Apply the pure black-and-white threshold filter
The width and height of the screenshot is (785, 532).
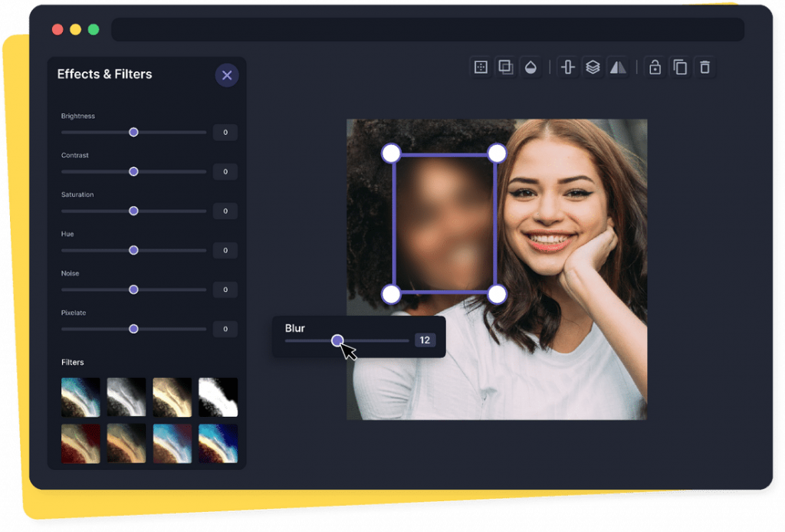pyautogui.click(x=218, y=397)
